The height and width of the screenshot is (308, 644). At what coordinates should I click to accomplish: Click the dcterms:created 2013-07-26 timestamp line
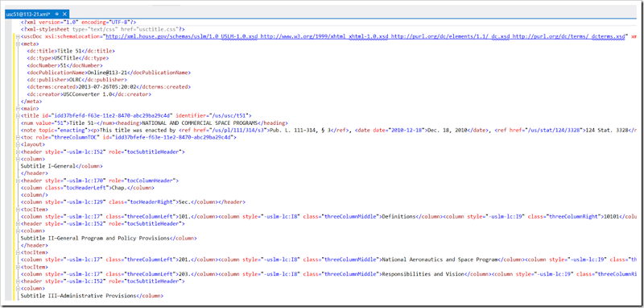109,87
